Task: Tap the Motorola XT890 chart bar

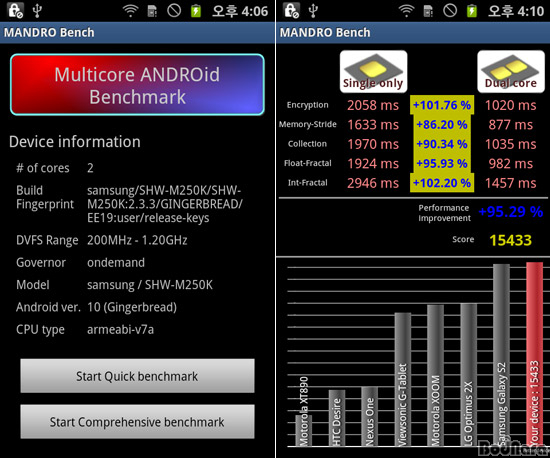Action: pyautogui.click(x=304, y=431)
